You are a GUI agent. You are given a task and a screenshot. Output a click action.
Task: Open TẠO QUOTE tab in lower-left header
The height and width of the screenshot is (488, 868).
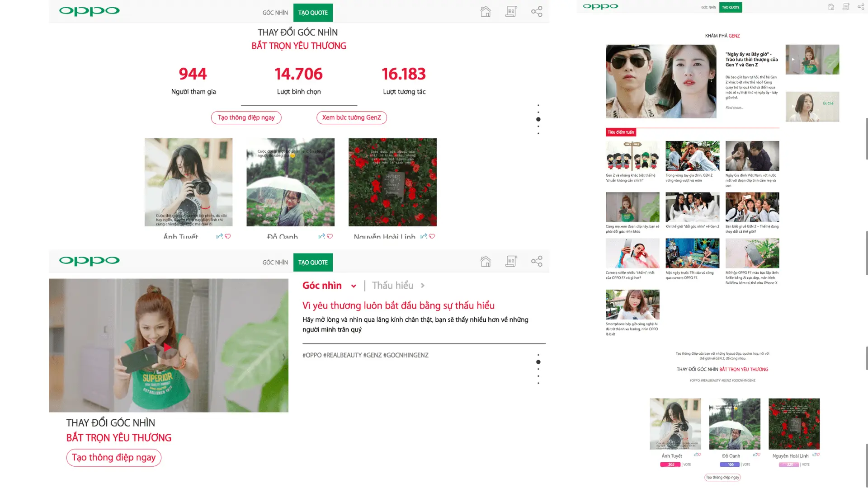(x=313, y=263)
